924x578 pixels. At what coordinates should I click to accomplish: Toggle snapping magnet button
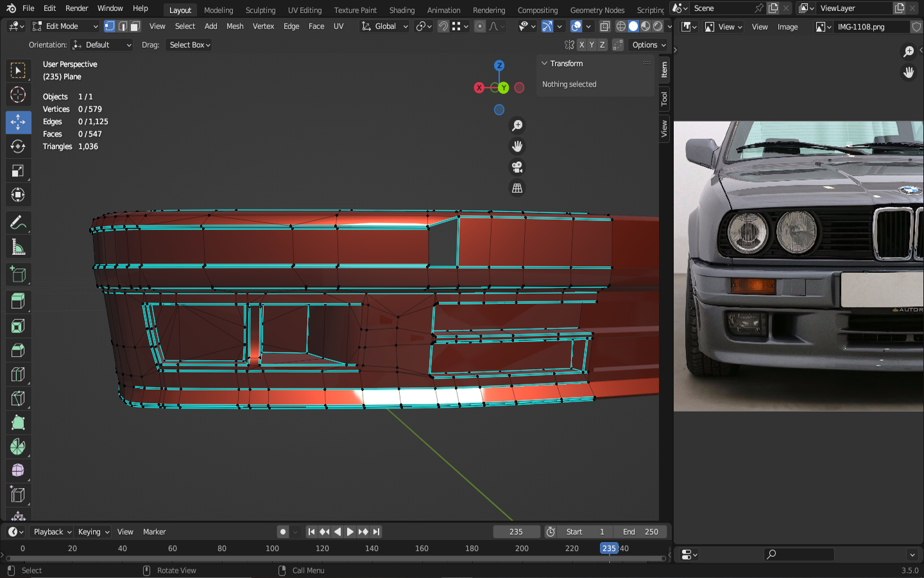(443, 26)
